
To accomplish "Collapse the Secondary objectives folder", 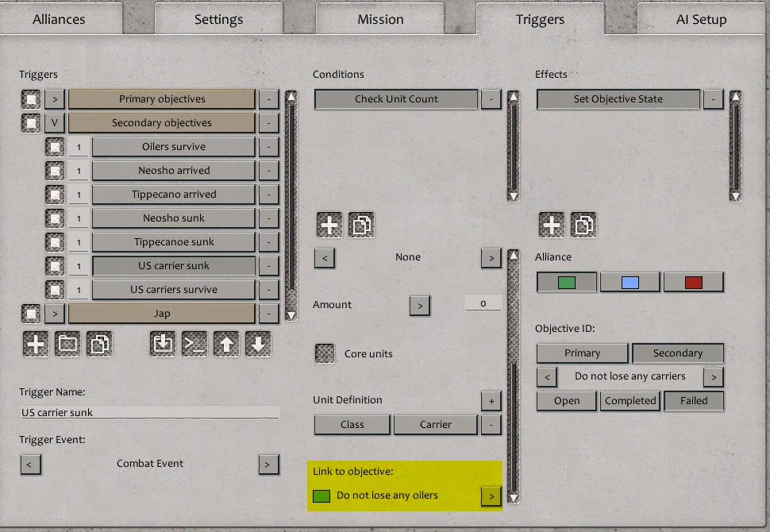I will [x=55, y=123].
